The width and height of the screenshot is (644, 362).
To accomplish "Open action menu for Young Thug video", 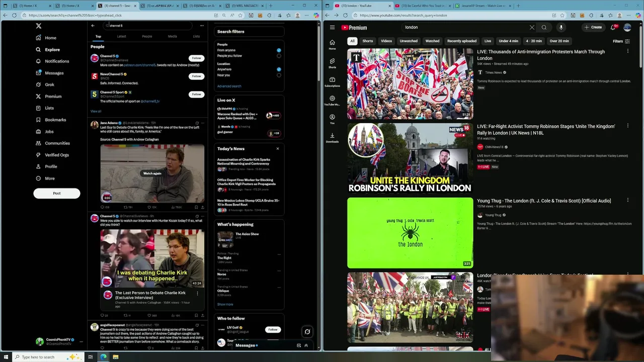I will [x=627, y=200].
